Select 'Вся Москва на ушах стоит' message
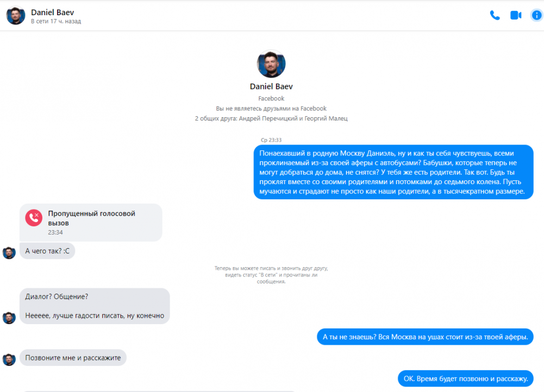Screen dimensions: 544x392 tap(425, 337)
